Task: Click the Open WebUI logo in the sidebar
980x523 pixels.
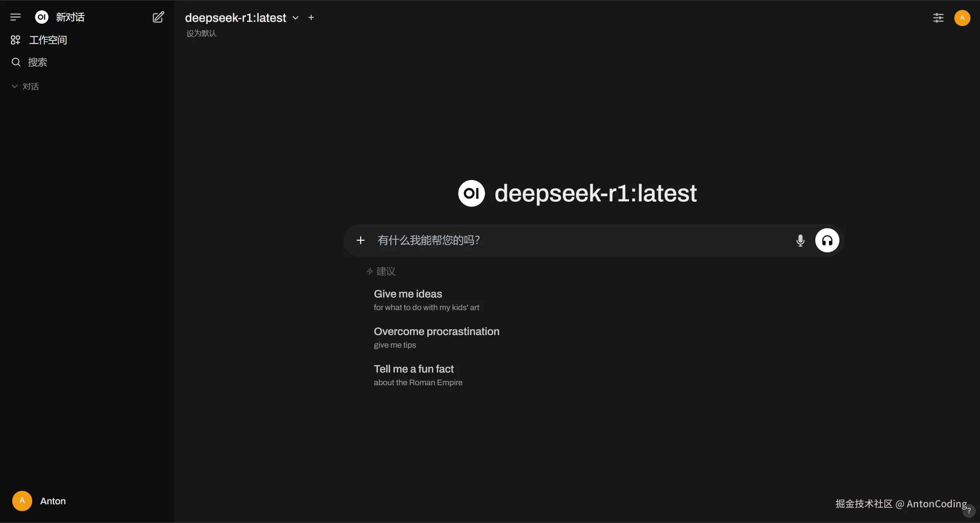Action: pyautogui.click(x=42, y=17)
